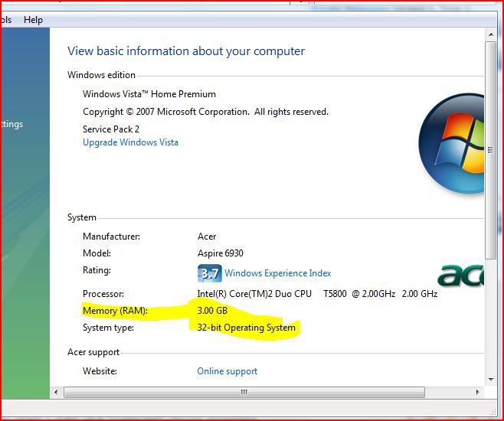Click the 'Aspire 6930' model value
Screen dimensions: 504x421
221,253
